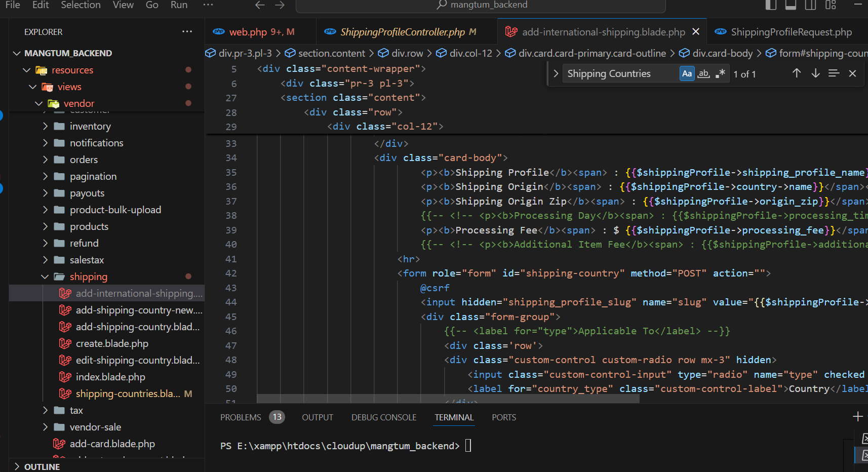Close the find widget

[x=852, y=73]
